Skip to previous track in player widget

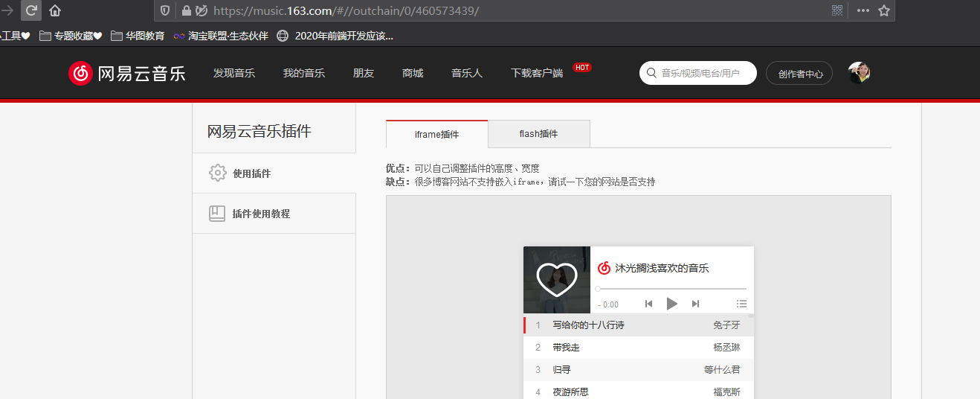tap(648, 304)
